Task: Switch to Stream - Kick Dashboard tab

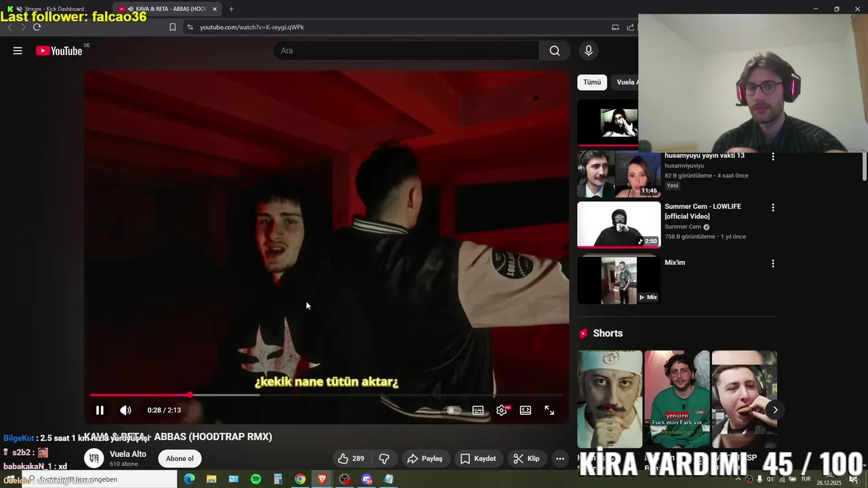Action: click(56, 9)
